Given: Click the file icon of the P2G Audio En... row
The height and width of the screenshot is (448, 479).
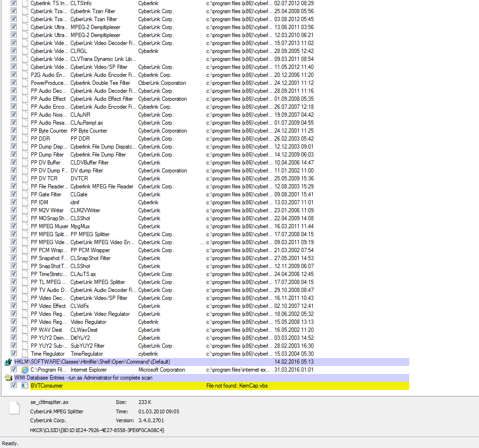Looking at the screenshot, I should pyautogui.click(x=25, y=75).
